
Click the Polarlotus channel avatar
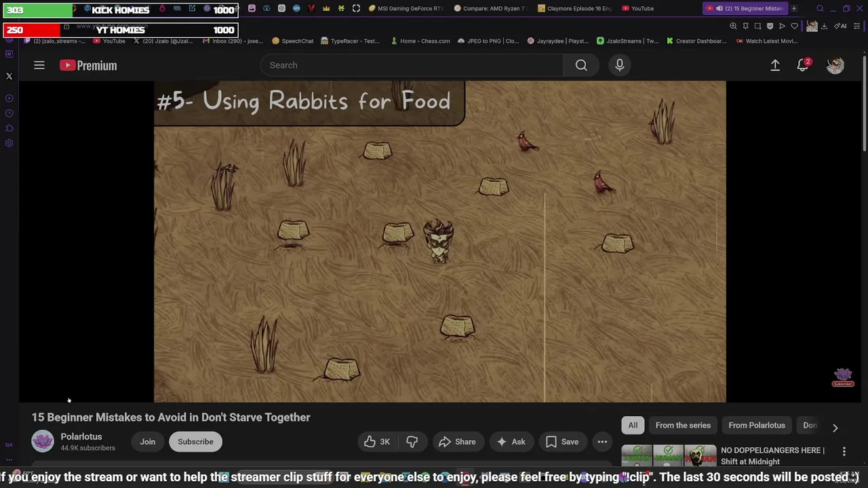point(43,441)
